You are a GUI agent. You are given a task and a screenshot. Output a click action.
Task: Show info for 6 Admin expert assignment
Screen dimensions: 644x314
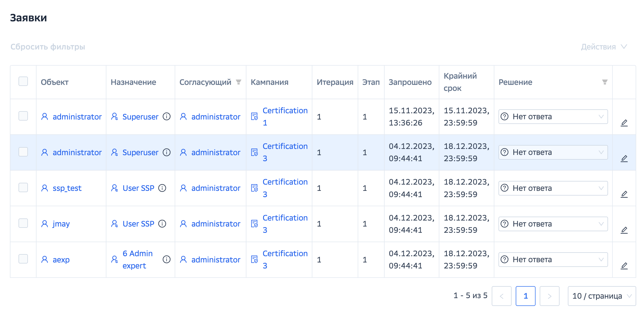tap(167, 259)
